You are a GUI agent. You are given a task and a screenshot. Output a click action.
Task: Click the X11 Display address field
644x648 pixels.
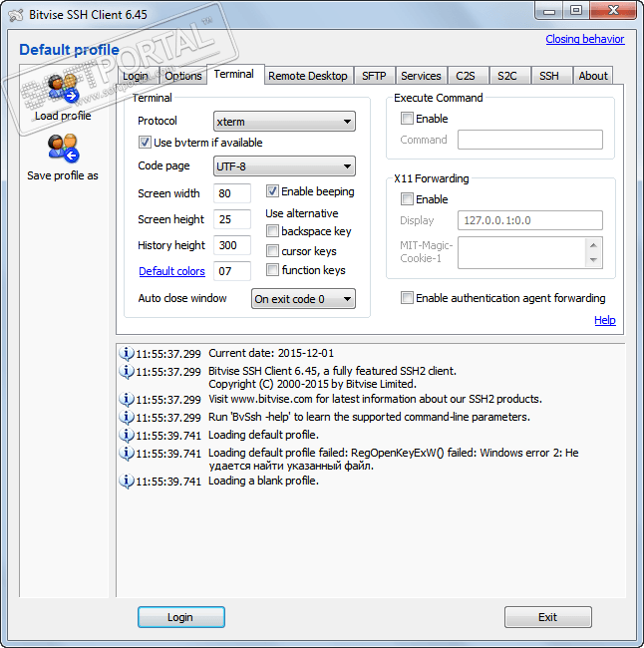[530, 220]
